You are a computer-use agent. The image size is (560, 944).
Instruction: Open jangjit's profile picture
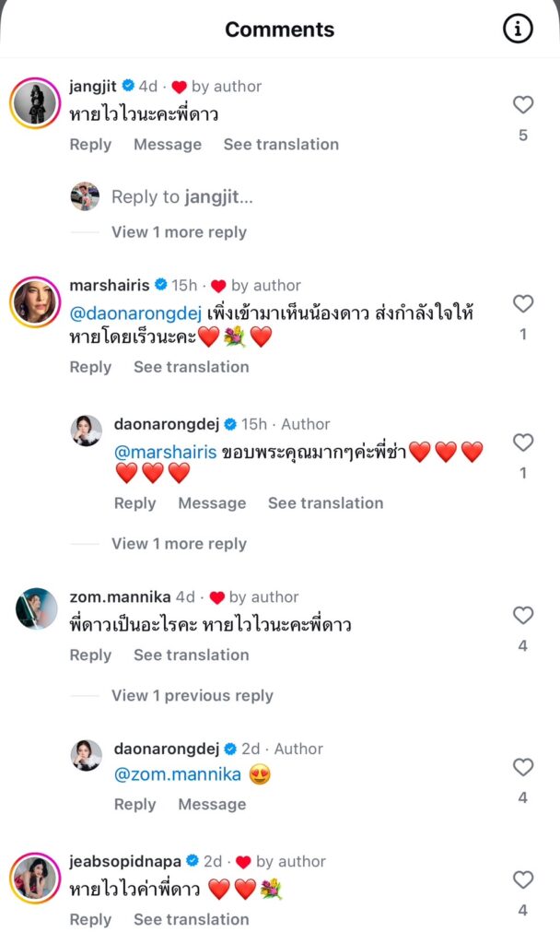35,102
